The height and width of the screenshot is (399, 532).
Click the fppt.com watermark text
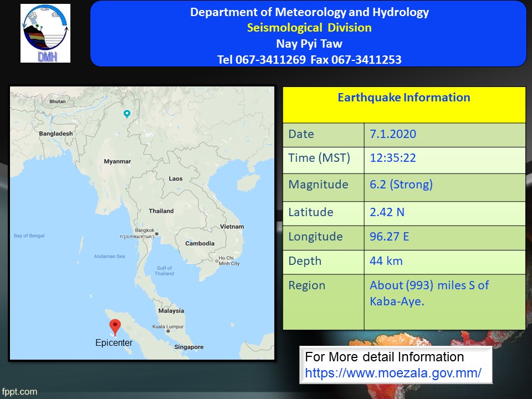click(x=19, y=392)
